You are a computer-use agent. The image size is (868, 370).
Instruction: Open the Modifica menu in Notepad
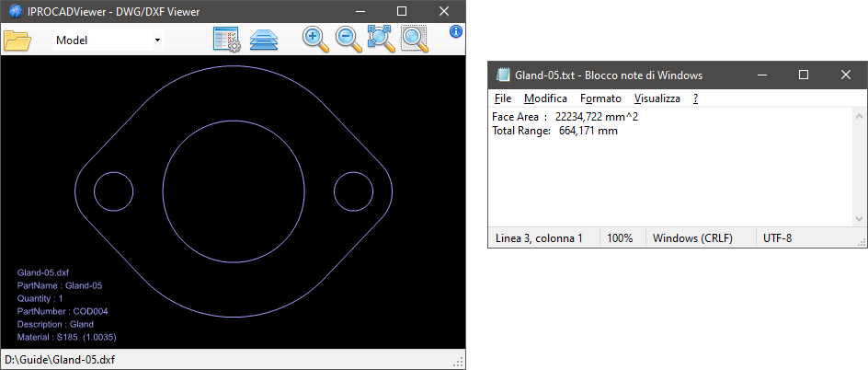tap(545, 98)
